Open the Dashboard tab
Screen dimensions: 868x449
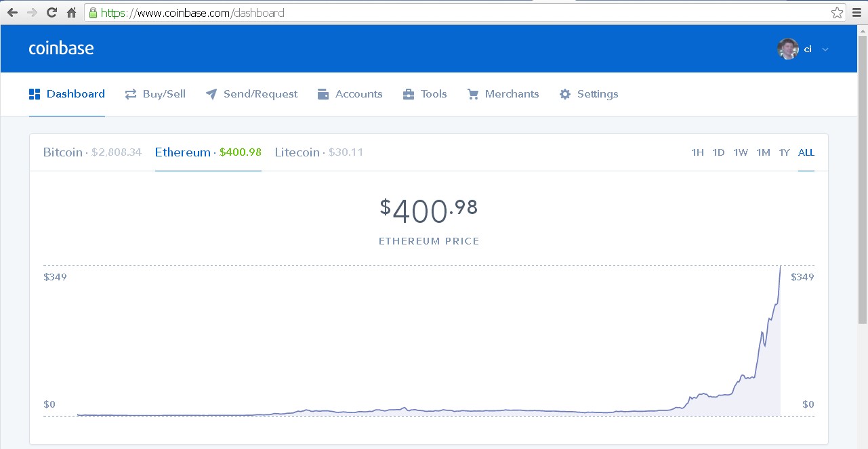click(67, 94)
